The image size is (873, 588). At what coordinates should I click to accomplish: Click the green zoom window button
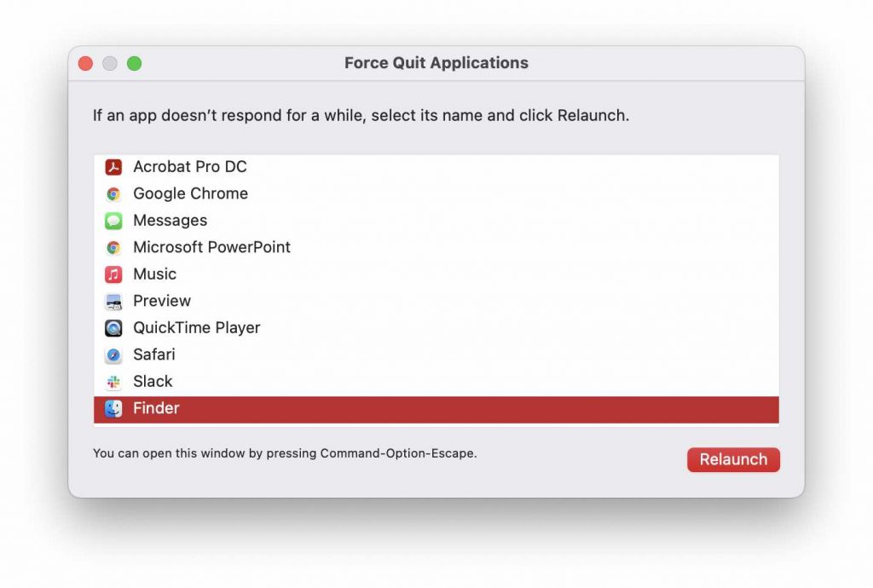(x=134, y=63)
